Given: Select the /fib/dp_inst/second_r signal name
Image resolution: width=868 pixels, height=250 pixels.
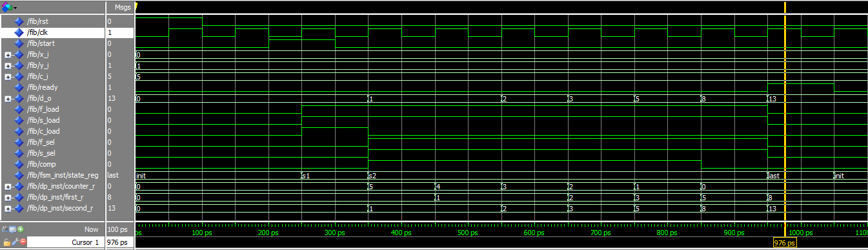Looking at the screenshot, I should tap(59, 208).
